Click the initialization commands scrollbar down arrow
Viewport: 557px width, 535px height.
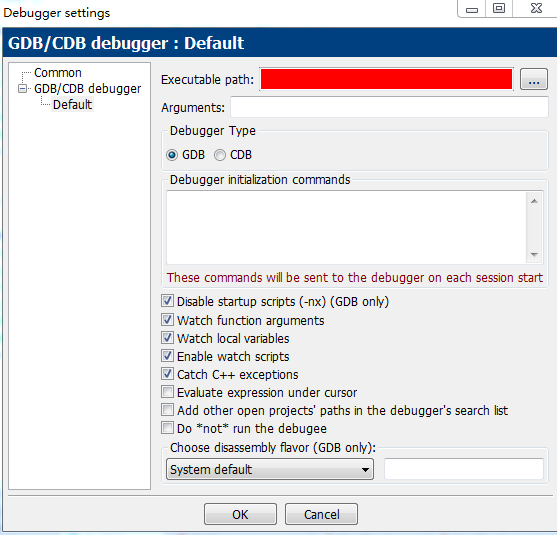(x=534, y=255)
